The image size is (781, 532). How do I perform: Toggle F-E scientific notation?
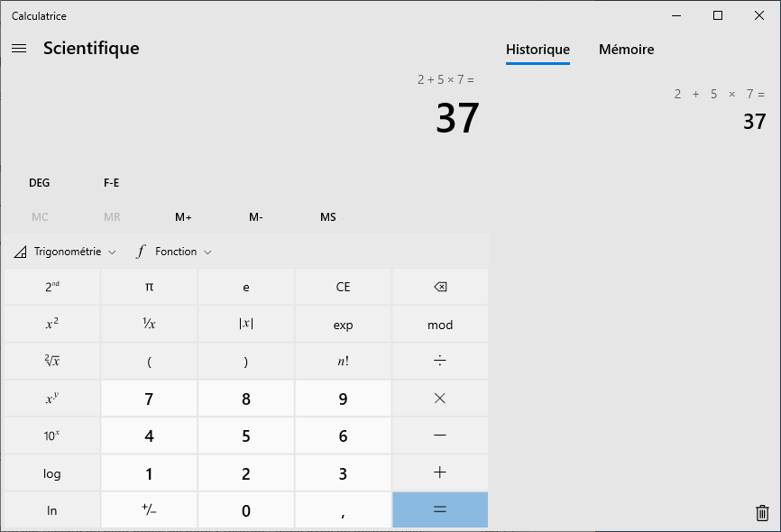click(x=112, y=183)
